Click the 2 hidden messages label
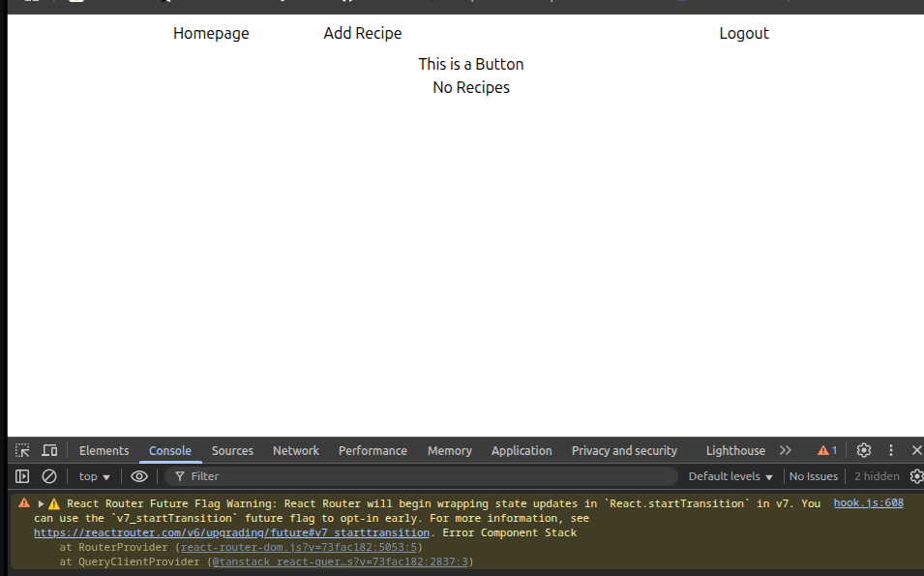The height and width of the screenshot is (576, 924). click(x=877, y=476)
